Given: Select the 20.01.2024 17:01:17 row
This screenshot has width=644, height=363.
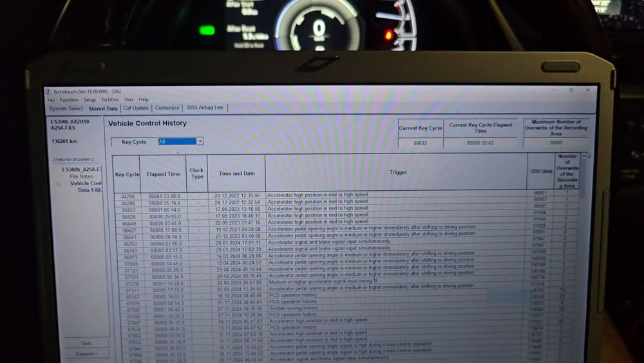Looking at the screenshot, I should pyautogui.click(x=346, y=242).
